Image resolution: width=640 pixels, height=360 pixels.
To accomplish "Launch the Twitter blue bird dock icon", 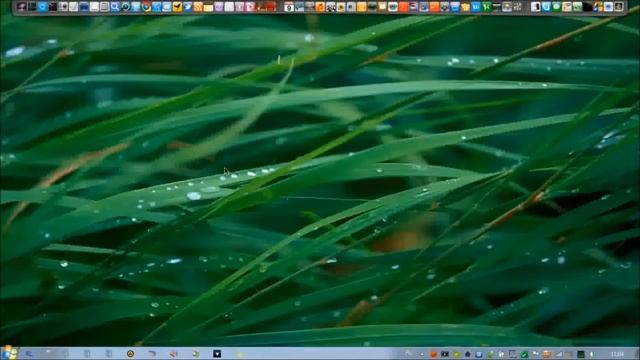I will point(187,7).
